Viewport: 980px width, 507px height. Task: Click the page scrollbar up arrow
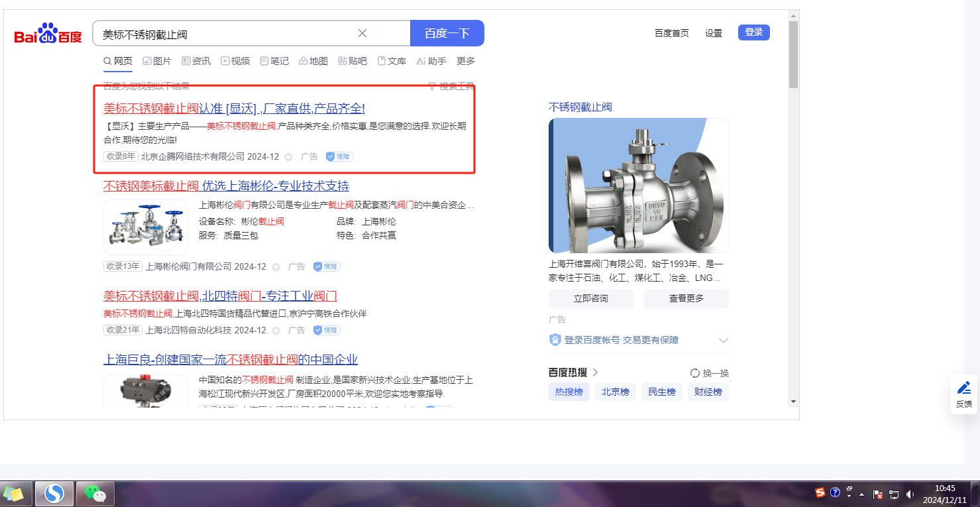pos(793,15)
